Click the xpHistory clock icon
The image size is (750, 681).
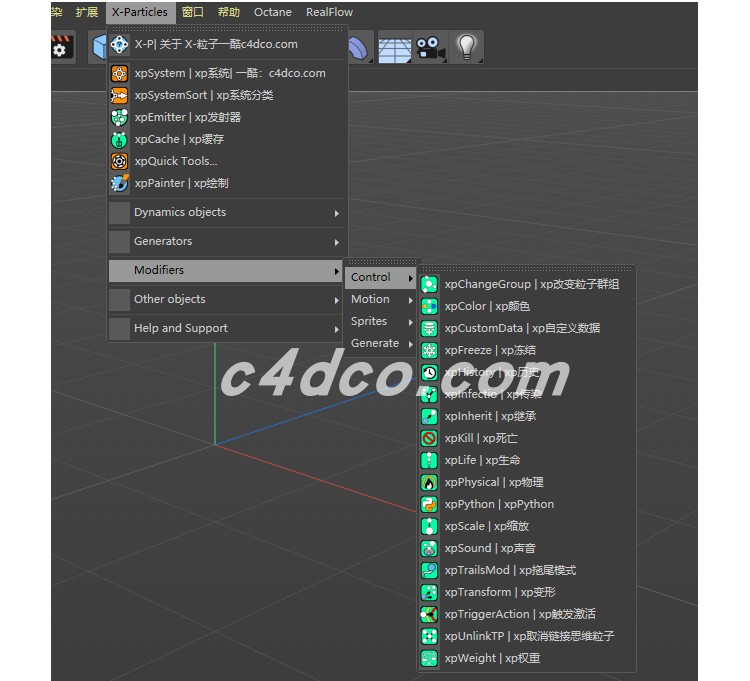click(429, 372)
